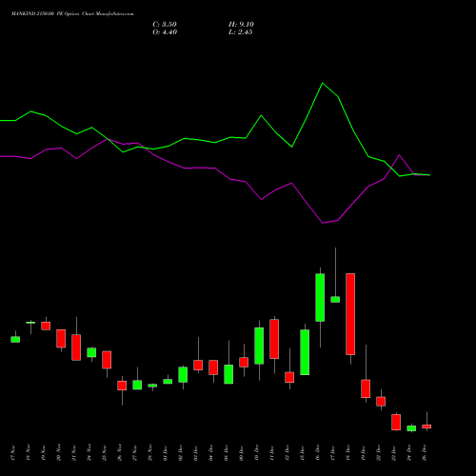Screen dimensions: 476x476
Task: Click the tall green candle for 16 Dec
Action: click(320, 297)
